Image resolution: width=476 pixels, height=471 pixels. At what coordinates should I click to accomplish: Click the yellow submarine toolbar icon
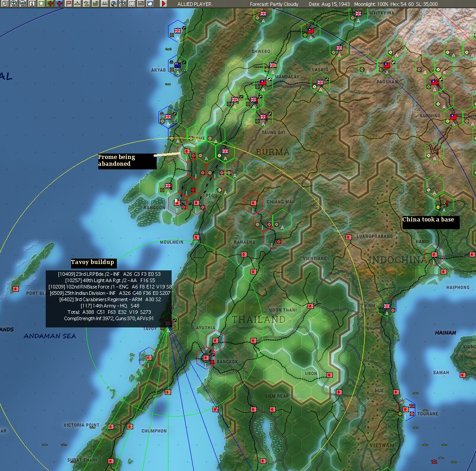pos(87,4)
